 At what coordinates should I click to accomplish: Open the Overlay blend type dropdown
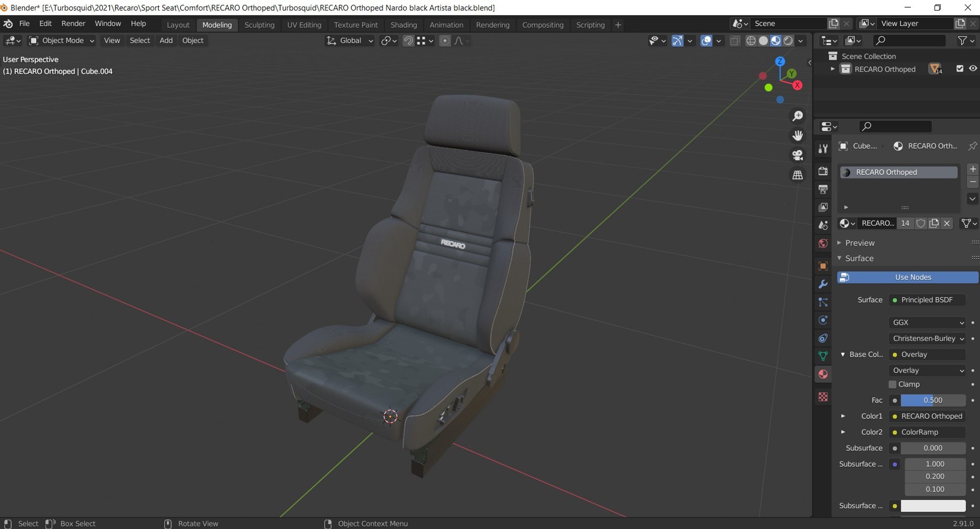[927, 371]
